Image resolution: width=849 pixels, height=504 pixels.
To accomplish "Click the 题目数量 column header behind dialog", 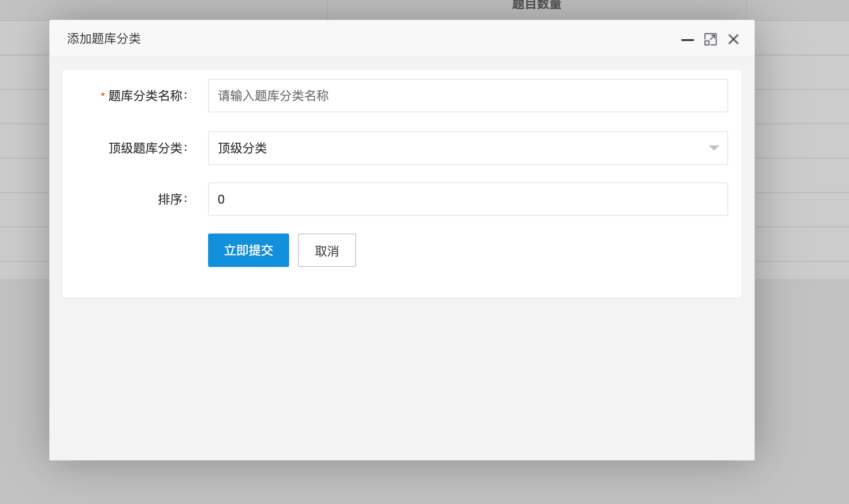I will (536, 5).
